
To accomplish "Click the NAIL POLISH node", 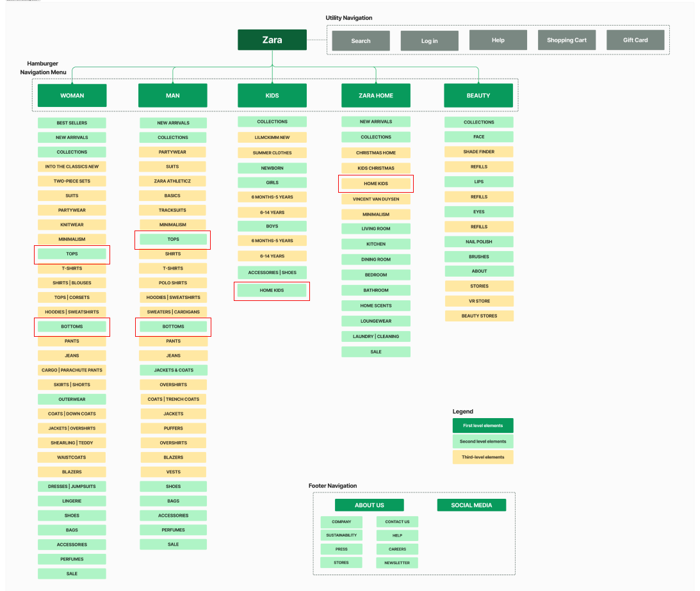I will [478, 242].
